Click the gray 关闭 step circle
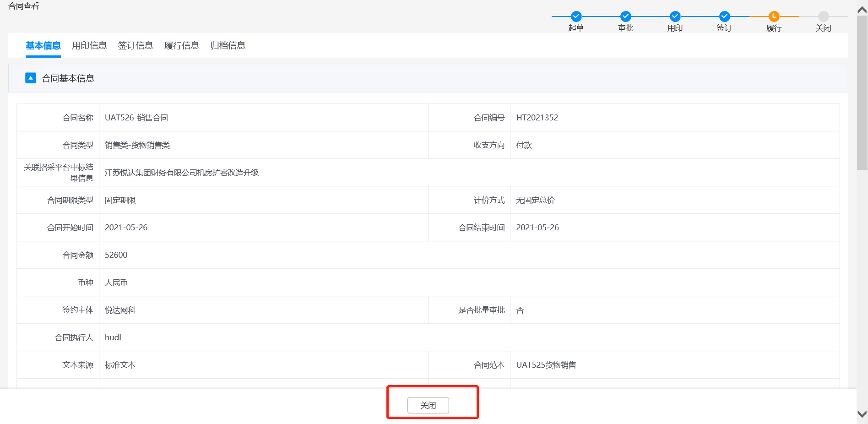 [823, 16]
